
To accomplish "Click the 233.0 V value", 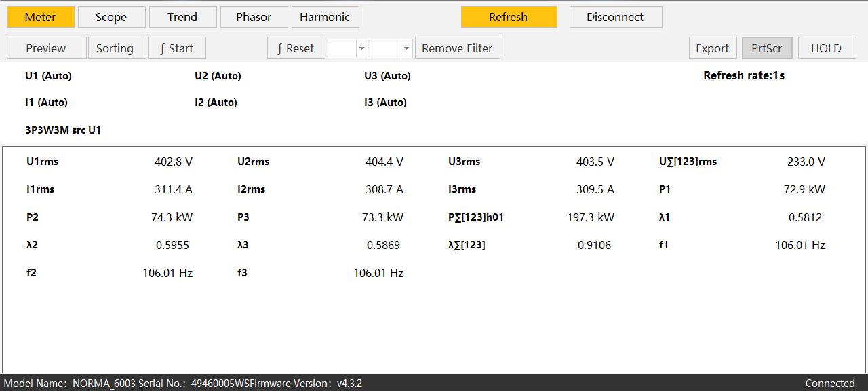I will pos(806,162).
